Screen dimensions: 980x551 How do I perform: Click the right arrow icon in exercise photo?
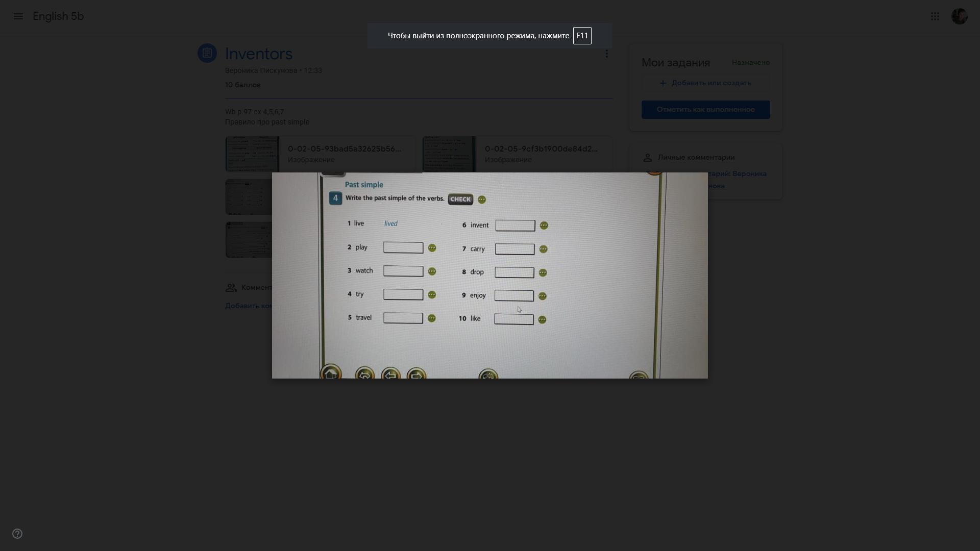tap(416, 374)
